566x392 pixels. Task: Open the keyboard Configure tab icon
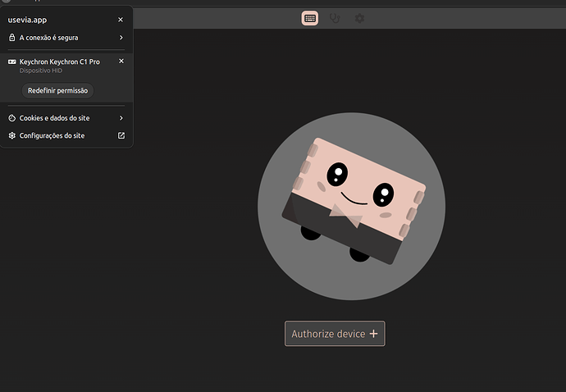click(x=310, y=18)
